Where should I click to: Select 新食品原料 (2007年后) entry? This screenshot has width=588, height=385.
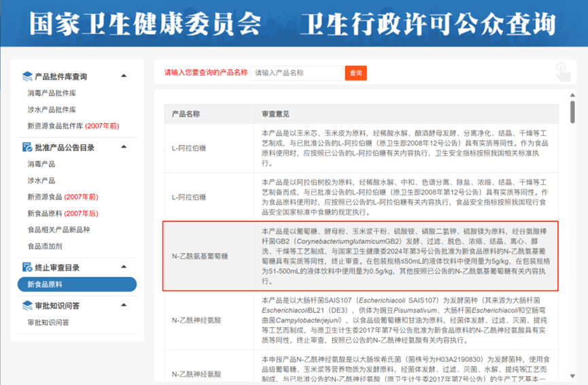[x=63, y=214]
